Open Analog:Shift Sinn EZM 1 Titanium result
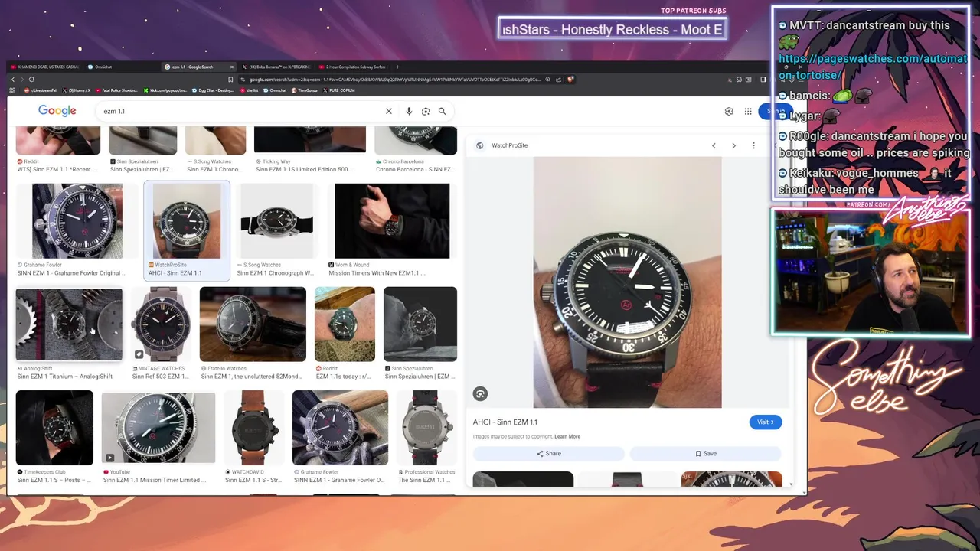 tap(69, 334)
